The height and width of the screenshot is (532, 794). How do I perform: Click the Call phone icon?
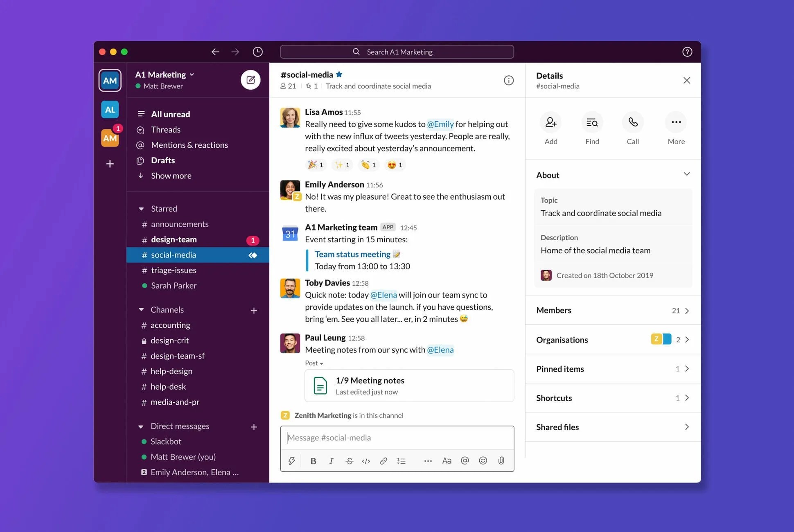[x=633, y=122]
